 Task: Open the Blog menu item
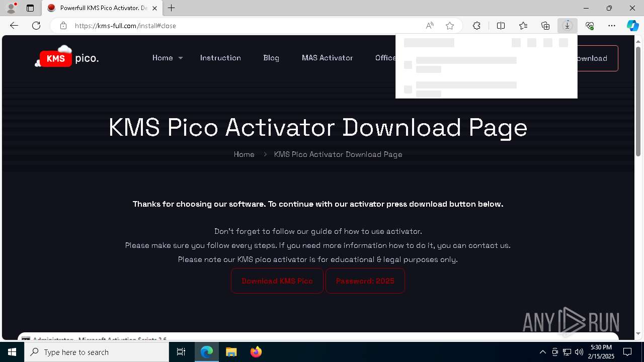(271, 58)
